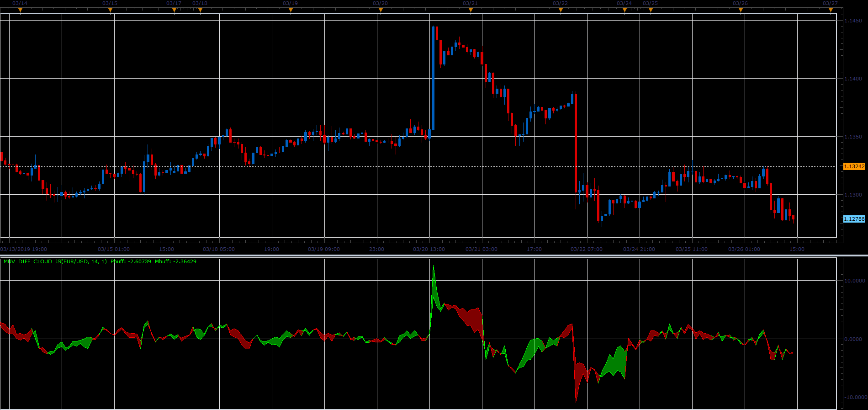This screenshot has width=868, height=410.
Task: Click the 03/15 01:00 time label
Action: tap(114, 249)
